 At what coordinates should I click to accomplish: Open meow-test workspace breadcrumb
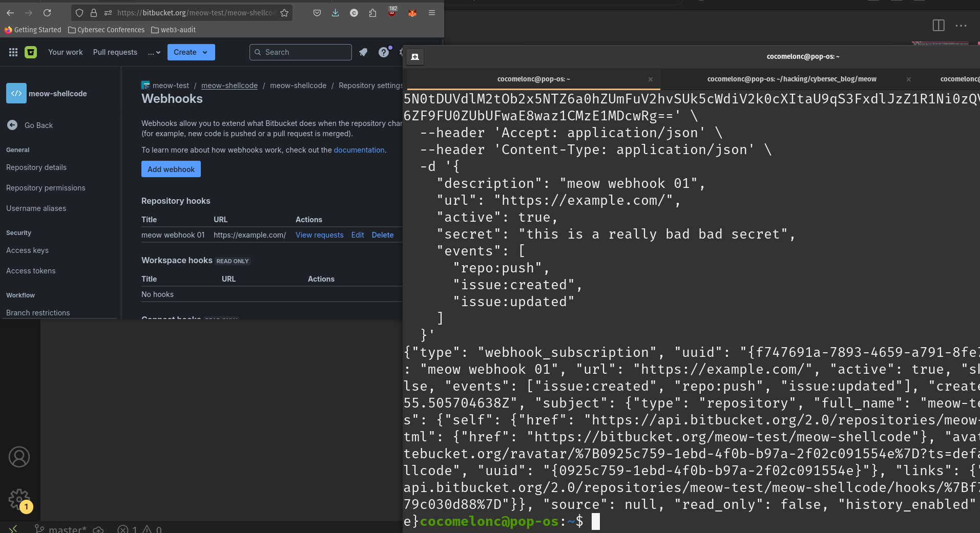pos(171,86)
